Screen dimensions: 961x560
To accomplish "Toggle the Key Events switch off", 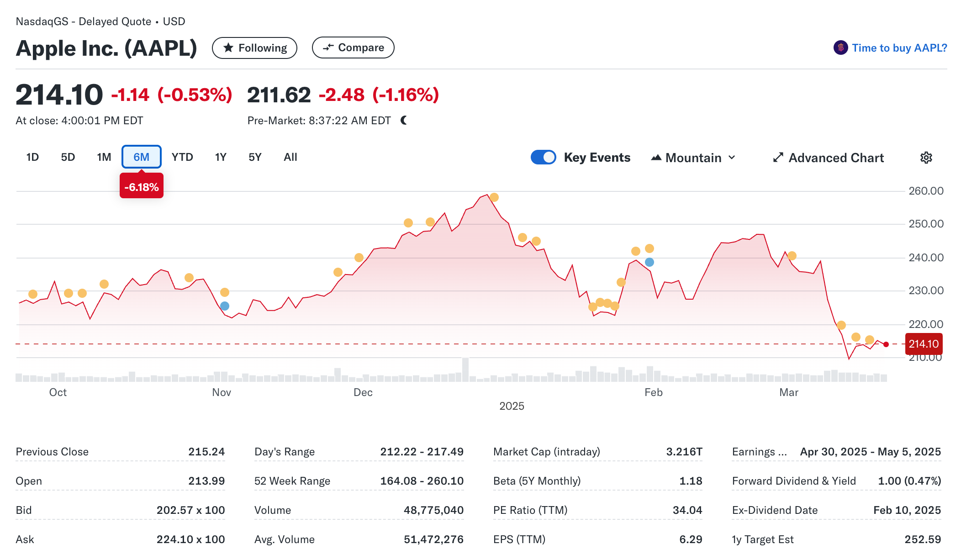I will click(x=543, y=157).
